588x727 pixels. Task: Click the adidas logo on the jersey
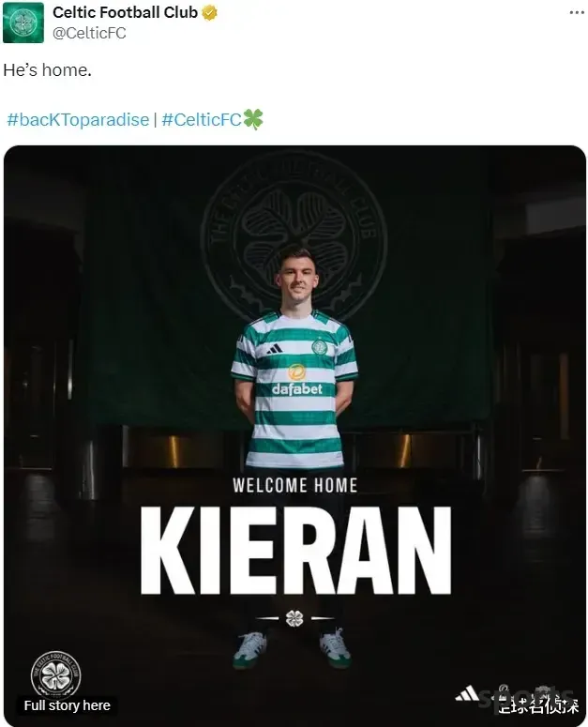tap(275, 349)
